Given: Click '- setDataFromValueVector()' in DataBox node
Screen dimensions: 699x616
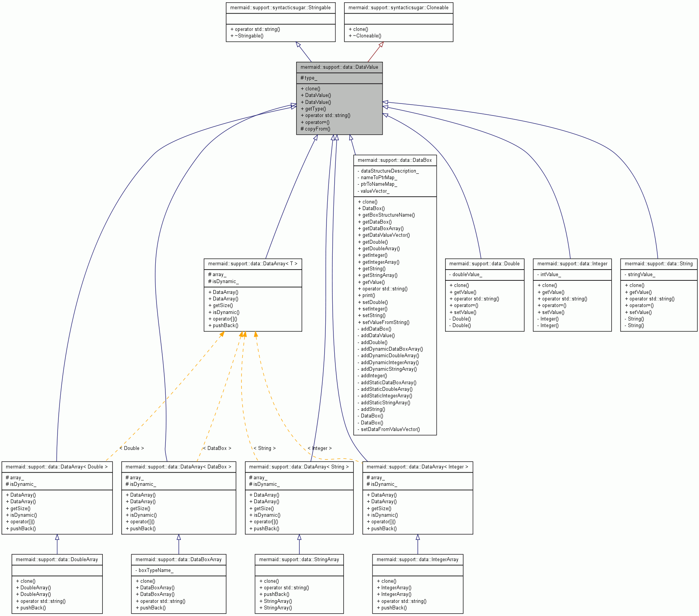Looking at the screenshot, I should tap(389, 429).
